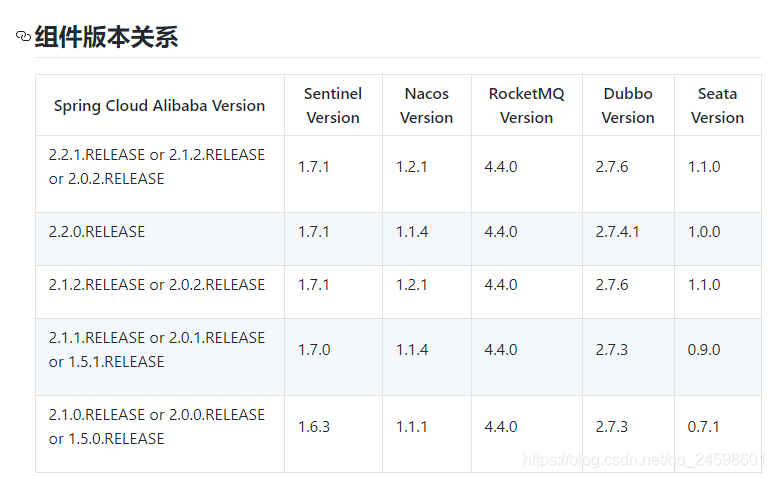Select the 2.1.1.RELEASE or 2.0.1.RELEASE version cell
Image resolution: width=774 pixels, height=478 pixels.
pyautogui.click(x=157, y=349)
